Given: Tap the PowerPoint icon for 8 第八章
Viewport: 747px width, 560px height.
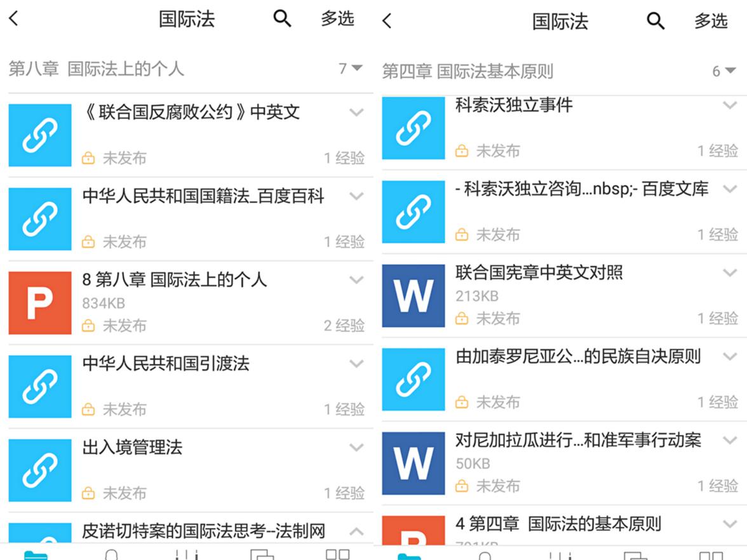Looking at the screenshot, I should 40,303.
